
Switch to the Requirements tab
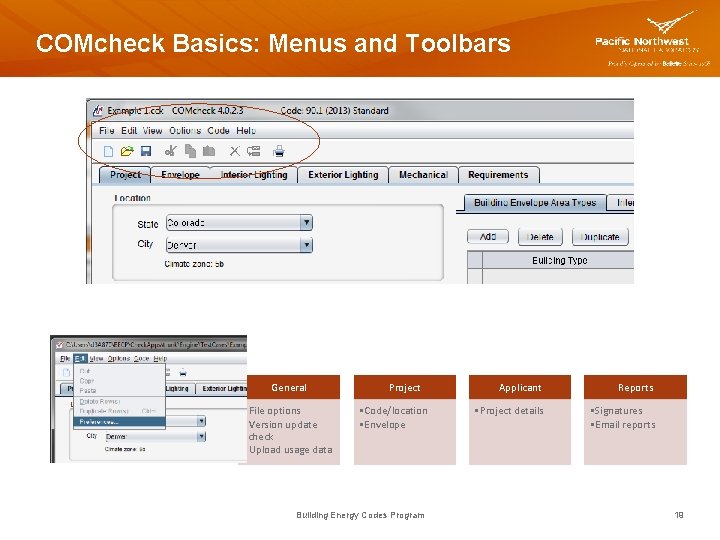pyautogui.click(x=498, y=175)
